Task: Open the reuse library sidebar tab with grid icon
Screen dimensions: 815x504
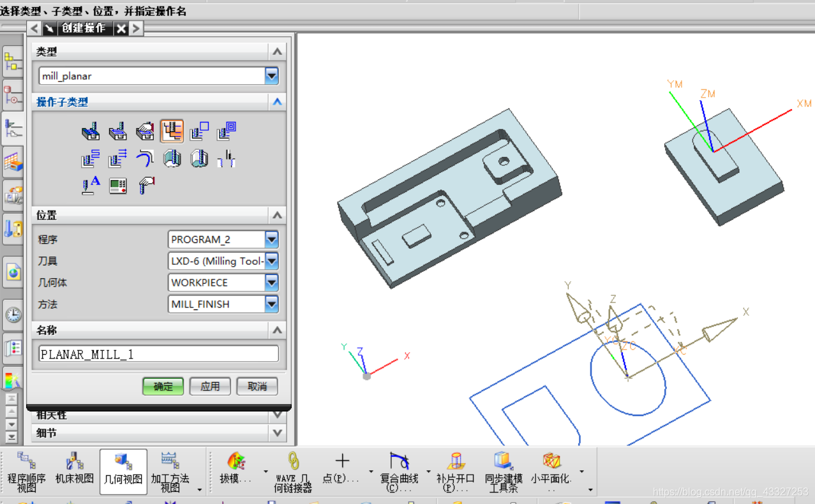Action: point(13,162)
